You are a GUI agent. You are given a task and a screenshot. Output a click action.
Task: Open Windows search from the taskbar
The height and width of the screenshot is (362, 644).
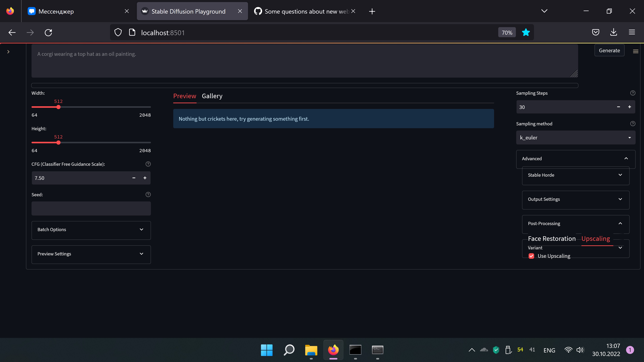click(289, 350)
